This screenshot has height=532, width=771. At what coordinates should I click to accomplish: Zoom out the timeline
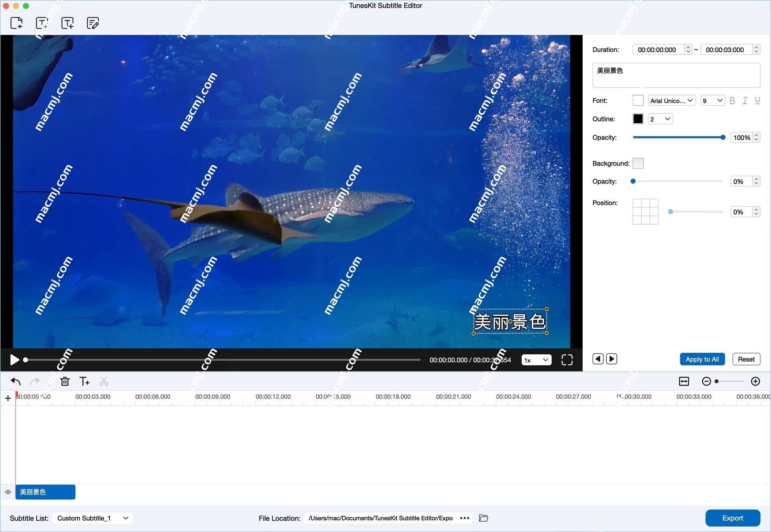pyautogui.click(x=706, y=381)
